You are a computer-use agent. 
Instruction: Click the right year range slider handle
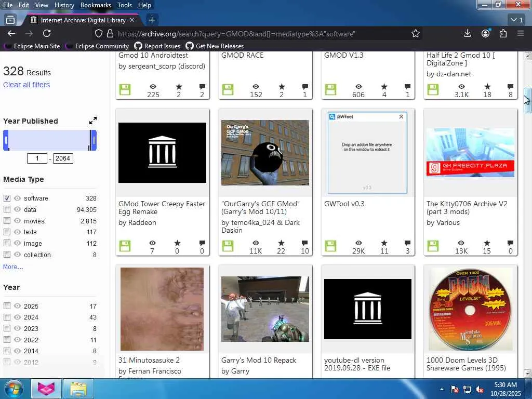click(94, 140)
